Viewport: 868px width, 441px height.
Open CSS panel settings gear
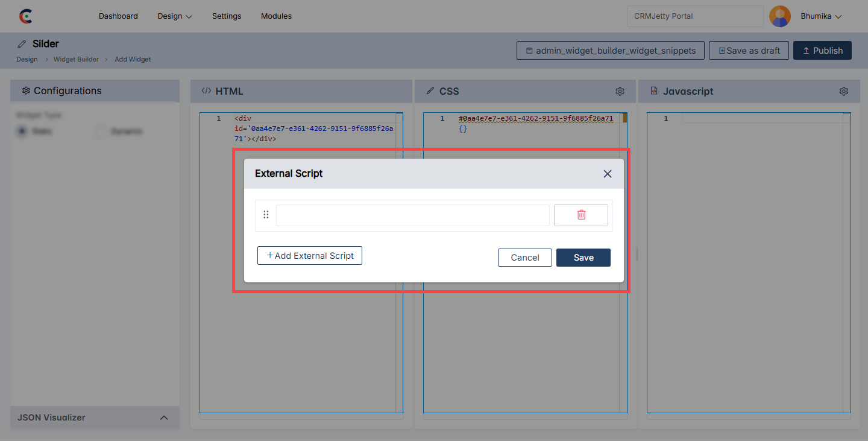[x=620, y=91]
